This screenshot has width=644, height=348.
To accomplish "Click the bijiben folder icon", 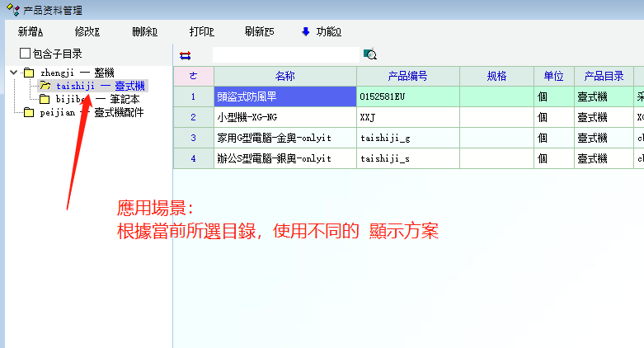I will pos(45,99).
